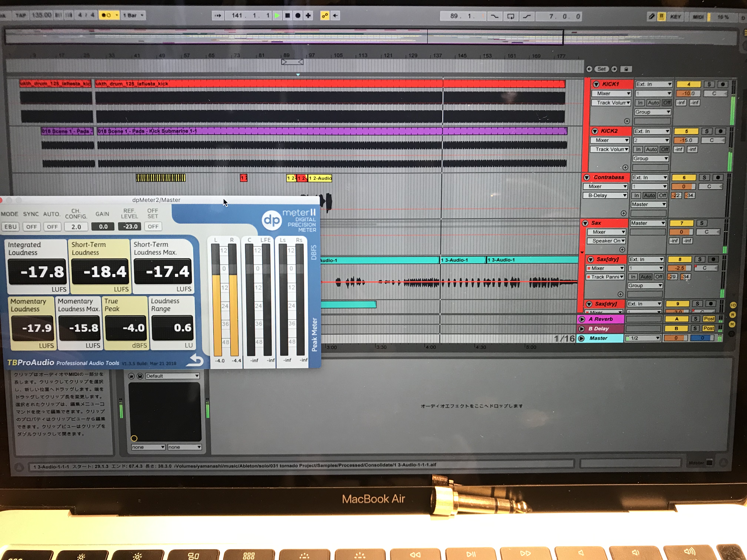Click the Re-enable Automation arrow button

tap(335, 16)
